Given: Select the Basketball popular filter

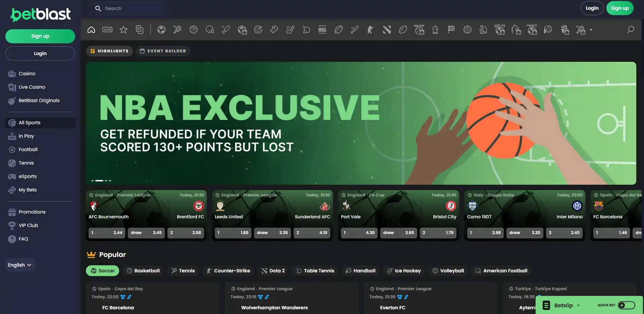Looking at the screenshot, I should click(x=143, y=271).
